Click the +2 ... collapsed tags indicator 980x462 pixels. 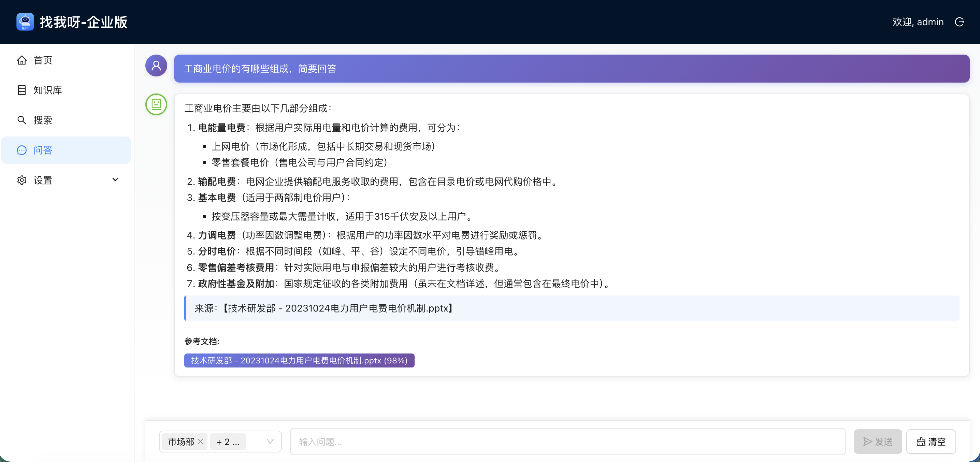pos(228,442)
